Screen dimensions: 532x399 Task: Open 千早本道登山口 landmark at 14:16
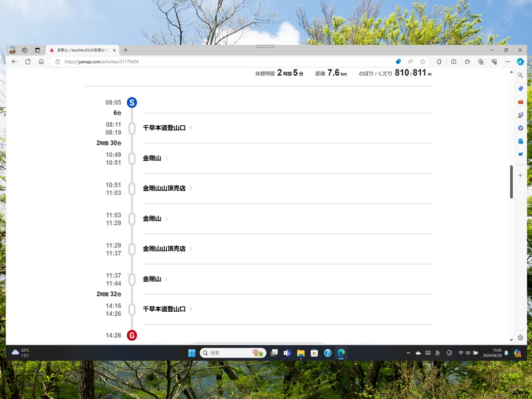pos(164,309)
